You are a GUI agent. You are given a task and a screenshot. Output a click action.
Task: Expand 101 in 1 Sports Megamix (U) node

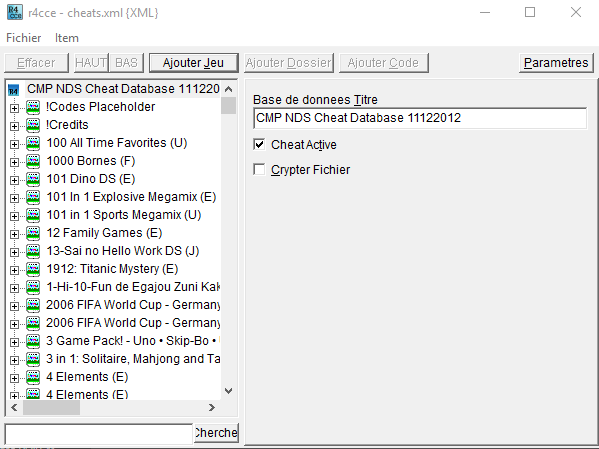point(14,216)
